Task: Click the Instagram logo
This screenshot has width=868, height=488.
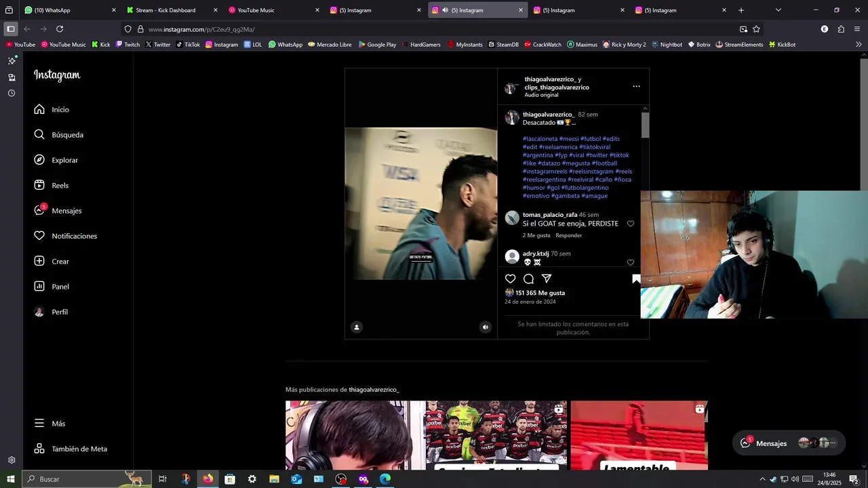Action: point(57,75)
